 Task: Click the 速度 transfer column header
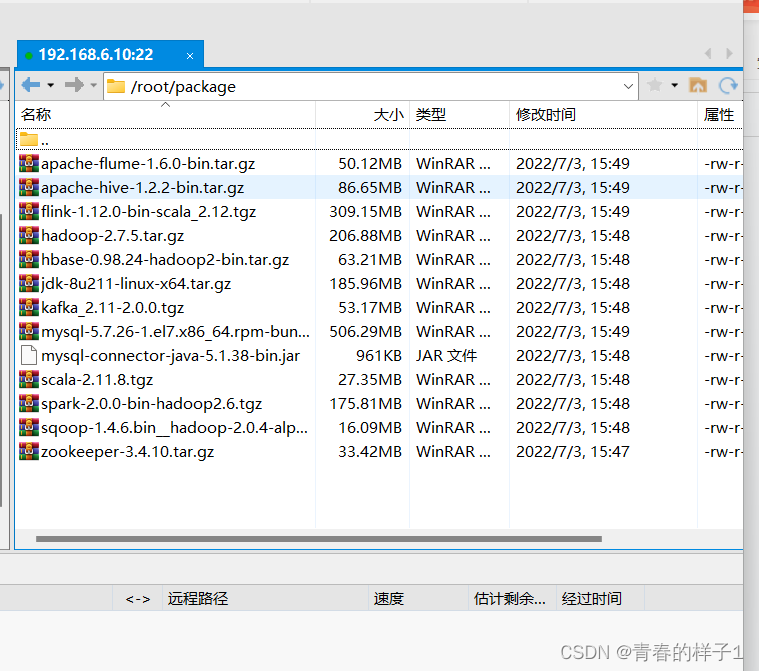[x=419, y=599]
